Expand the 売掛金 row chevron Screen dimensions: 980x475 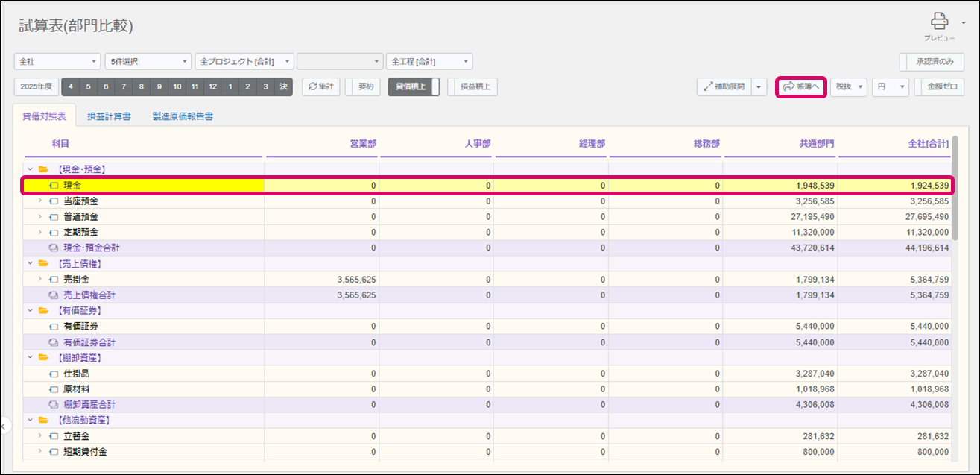click(40, 280)
